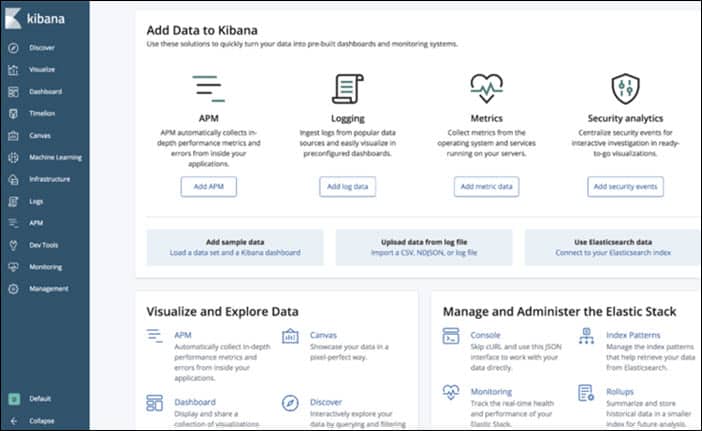Select Infrastructure label in sidebar
This screenshot has height=431, width=702.
(x=50, y=179)
